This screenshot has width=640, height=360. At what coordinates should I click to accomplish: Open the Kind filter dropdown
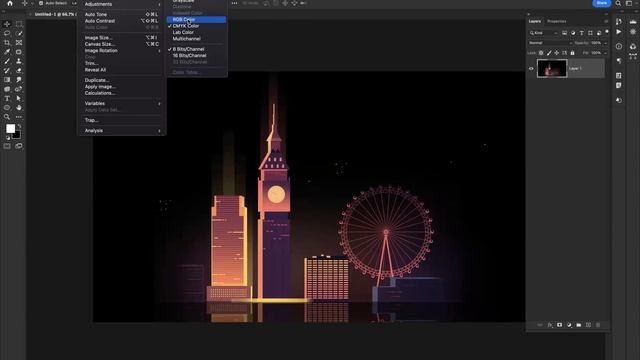pos(544,33)
